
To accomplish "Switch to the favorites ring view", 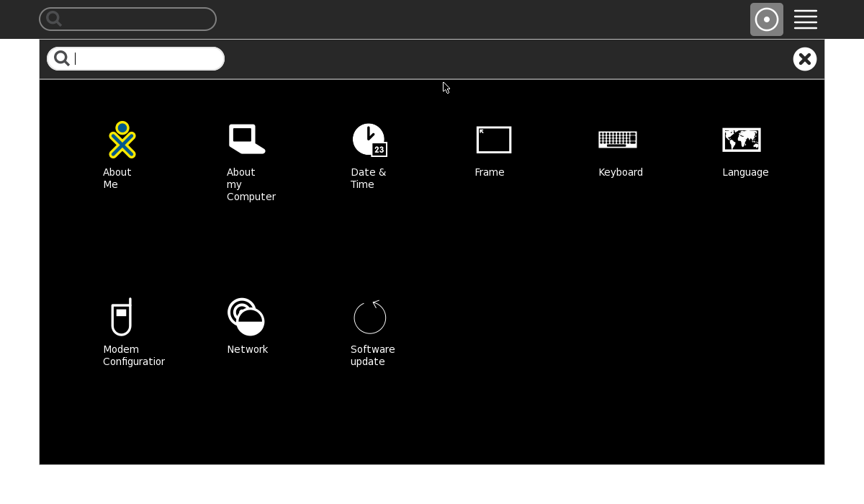I will coord(766,19).
